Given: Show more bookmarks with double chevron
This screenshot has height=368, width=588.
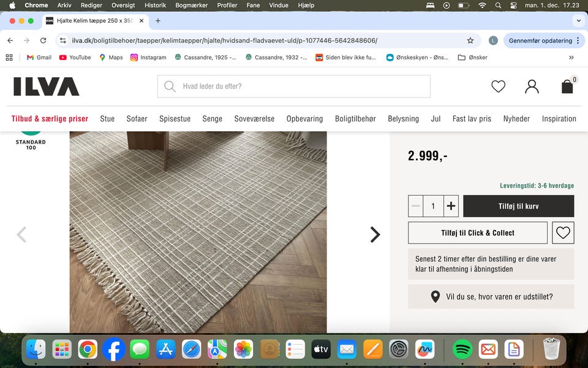Looking at the screenshot, I should point(571,58).
